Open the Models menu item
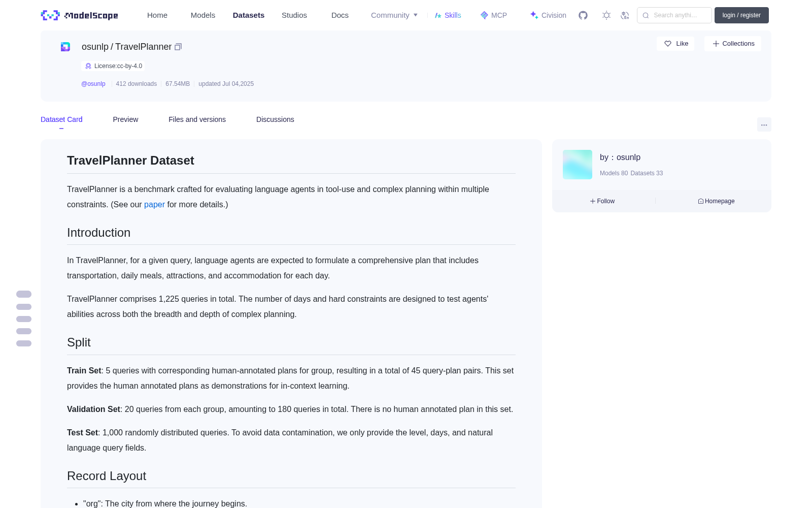812x508 pixels. pos(203,15)
